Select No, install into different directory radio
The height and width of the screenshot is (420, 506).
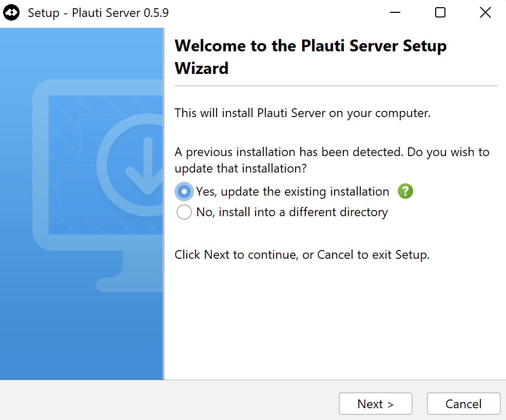(184, 212)
